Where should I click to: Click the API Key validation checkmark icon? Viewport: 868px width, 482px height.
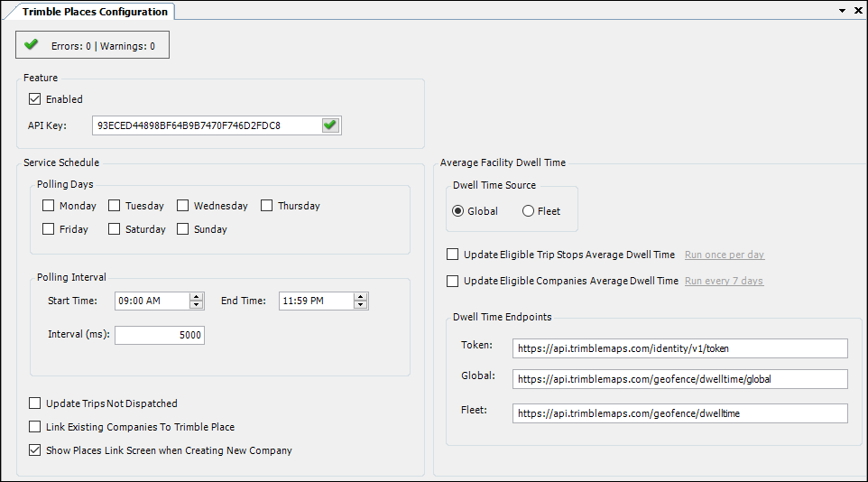tap(330, 125)
